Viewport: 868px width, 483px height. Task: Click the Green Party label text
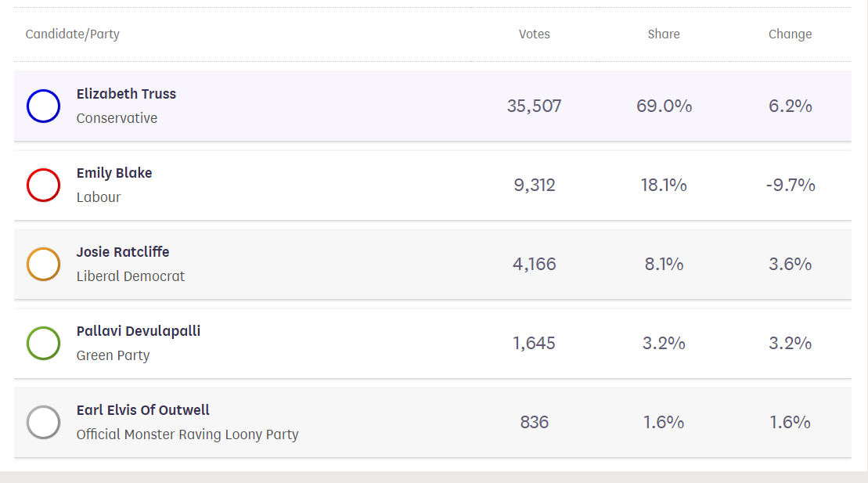click(113, 355)
